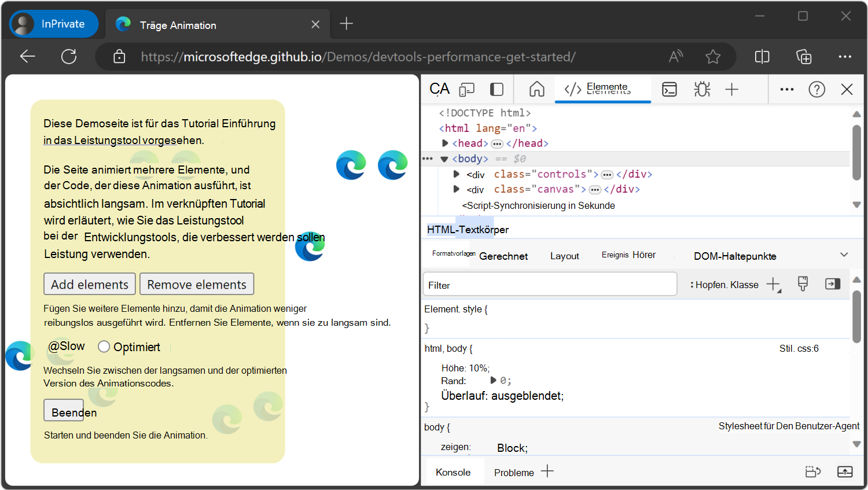Viewport: 868px width, 490px height.
Task: Switch to the Gerechnet styles tab
Action: click(x=504, y=256)
